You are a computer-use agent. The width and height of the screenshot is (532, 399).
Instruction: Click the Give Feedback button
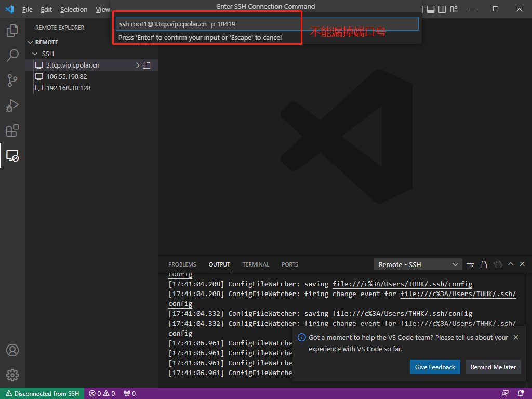435,367
